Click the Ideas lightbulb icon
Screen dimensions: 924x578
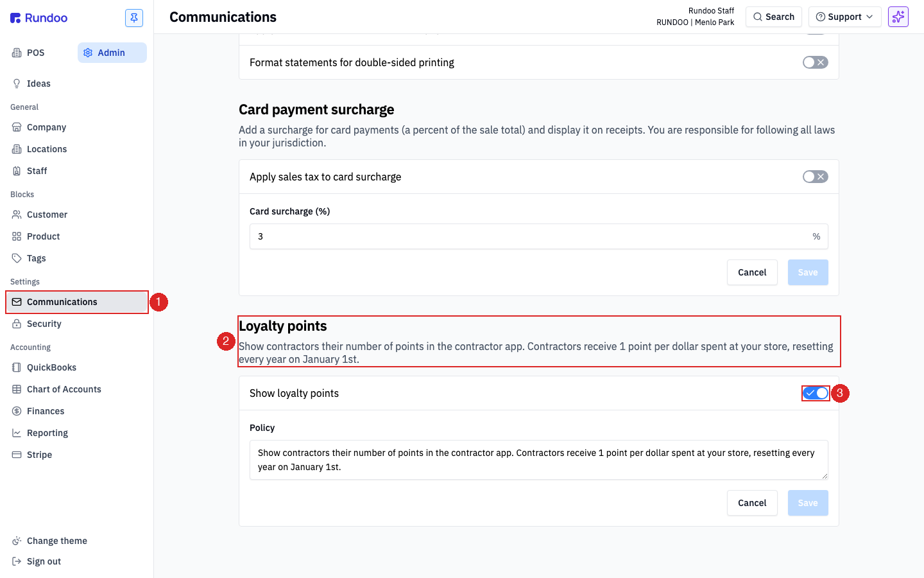click(x=17, y=83)
